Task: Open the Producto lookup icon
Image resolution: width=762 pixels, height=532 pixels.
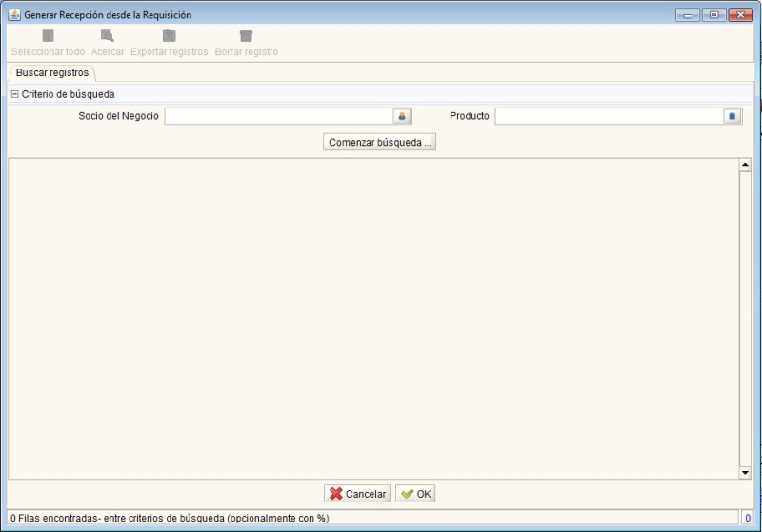Action: [x=732, y=116]
